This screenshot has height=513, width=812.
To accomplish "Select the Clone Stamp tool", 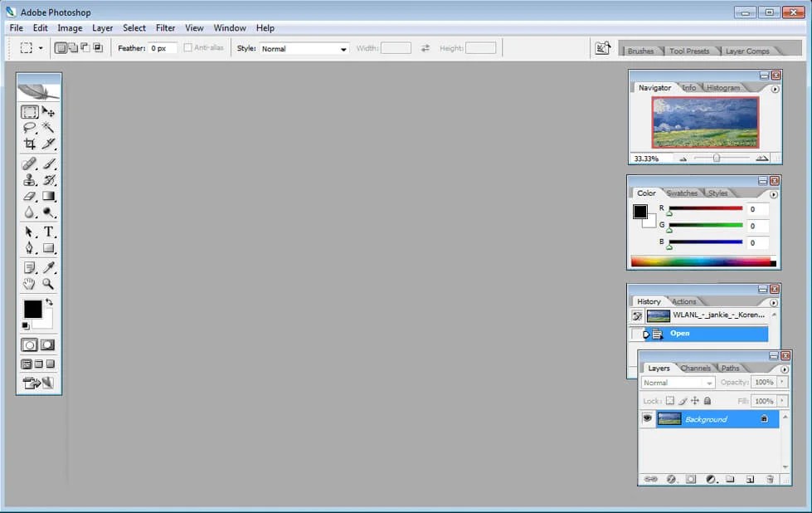I will click(x=28, y=180).
